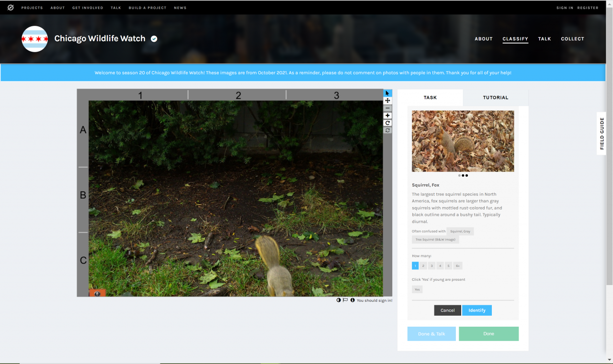Screen dimensions: 613x364
Task: Reset the image view with refresh icon
Action: pos(387,130)
